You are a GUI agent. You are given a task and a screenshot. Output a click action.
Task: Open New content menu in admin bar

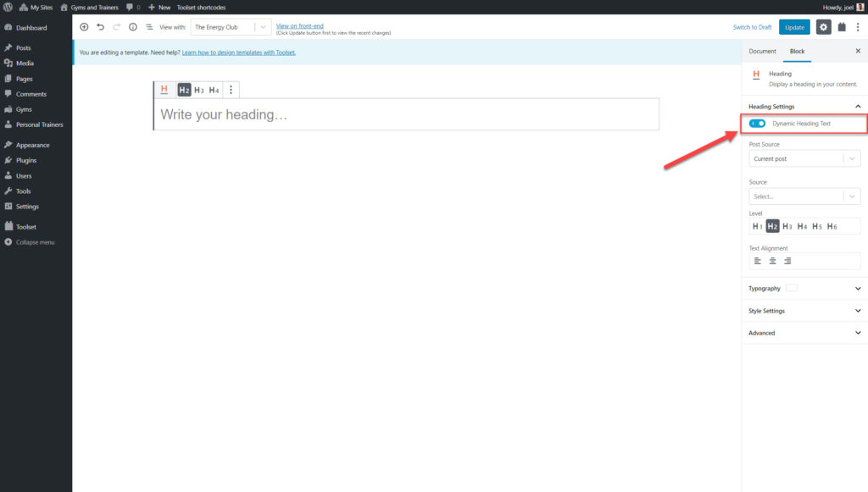point(159,7)
